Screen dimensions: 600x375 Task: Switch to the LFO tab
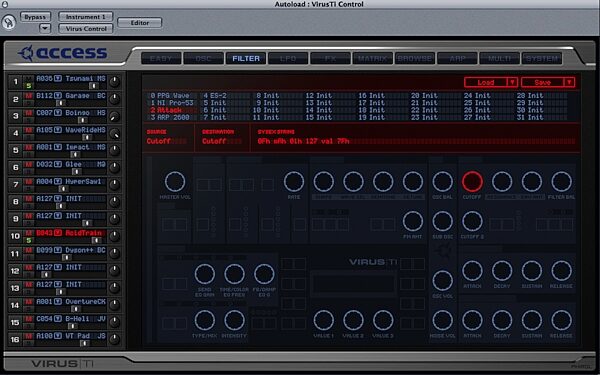click(288, 59)
